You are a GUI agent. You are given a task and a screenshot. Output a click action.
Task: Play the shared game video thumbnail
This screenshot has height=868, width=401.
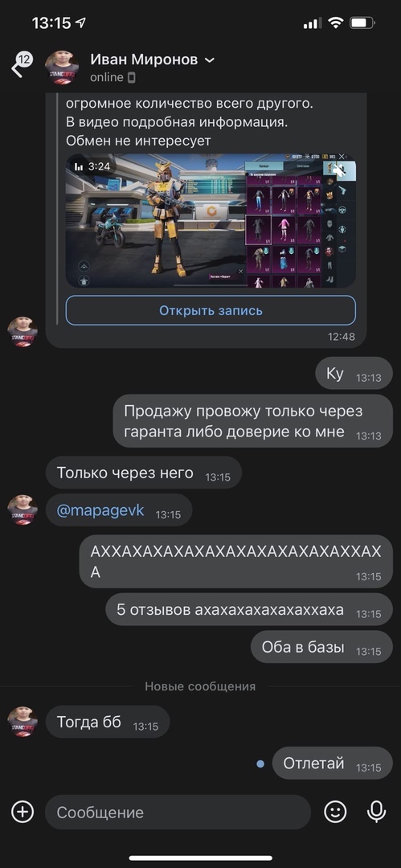[211, 221]
